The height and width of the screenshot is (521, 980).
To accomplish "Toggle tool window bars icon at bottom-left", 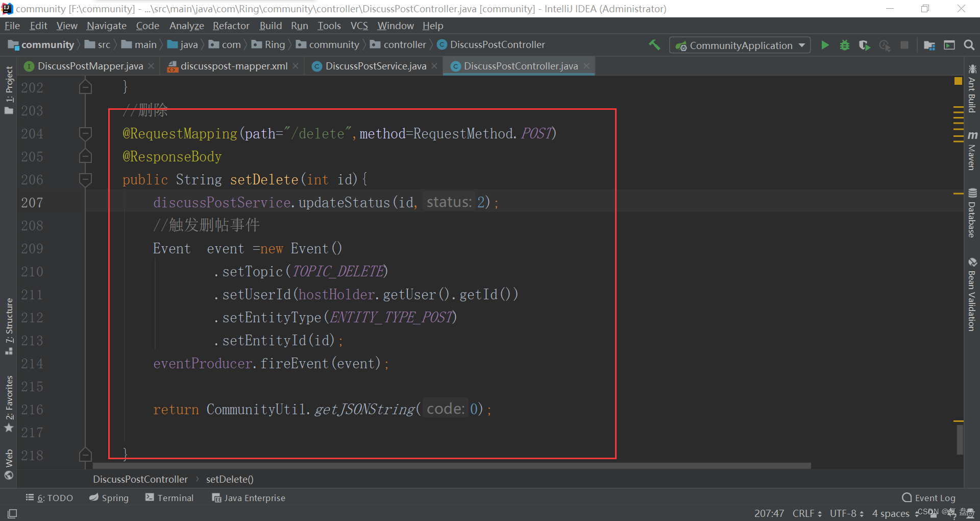I will tap(12, 513).
